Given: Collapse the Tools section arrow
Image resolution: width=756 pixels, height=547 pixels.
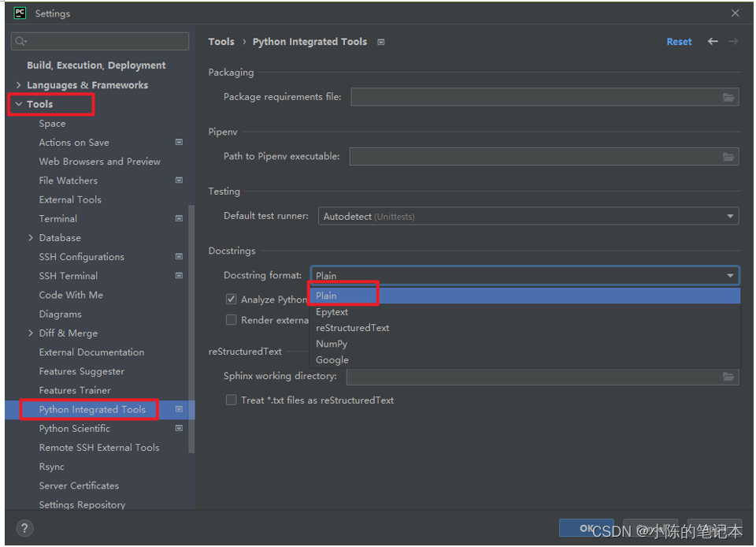Looking at the screenshot, I should tap(19, 104).
